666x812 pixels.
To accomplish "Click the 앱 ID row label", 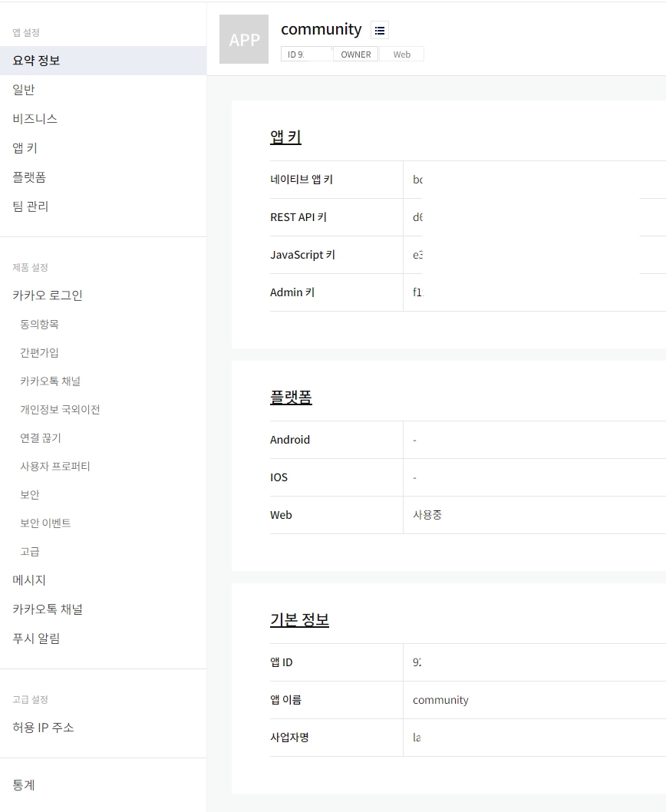I will tap(282, 662).
